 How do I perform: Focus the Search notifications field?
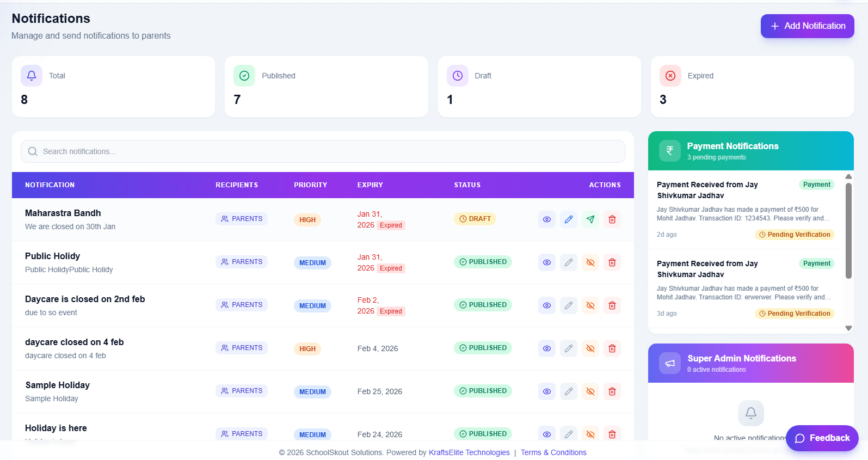click(323, 151)
